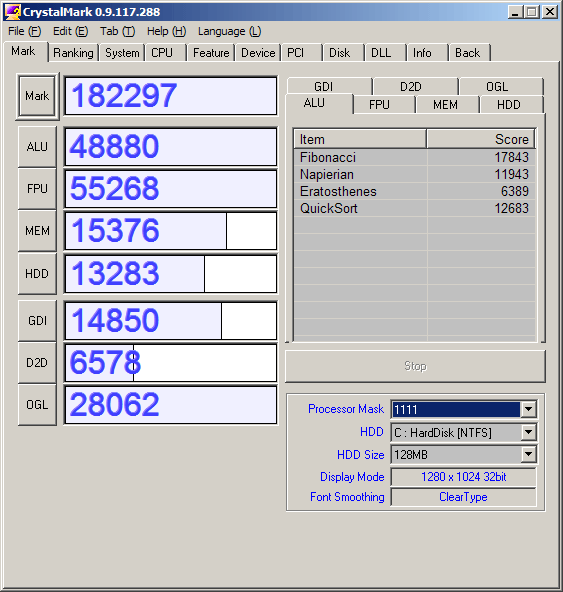Screen dimensions: 563x592
Task: Select the QuickSort result row
Action: point(415,208)
